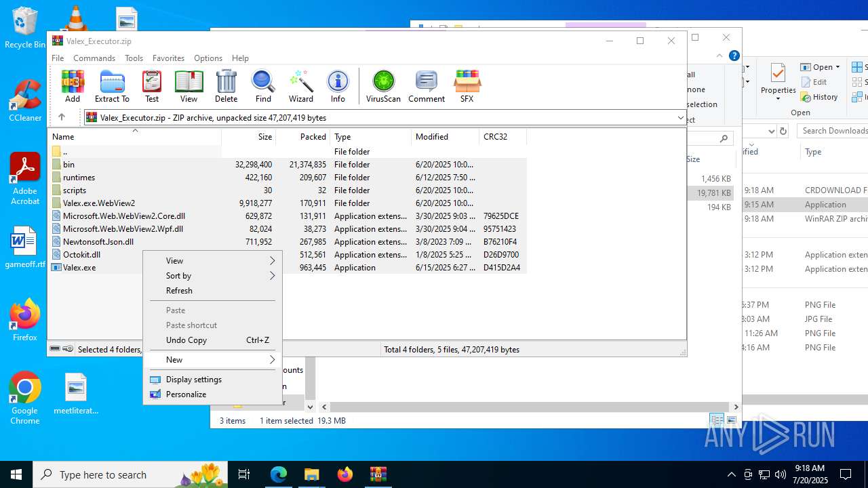Select the bin folder row
Screen dimensions: 868x488
tap(288, 164)
